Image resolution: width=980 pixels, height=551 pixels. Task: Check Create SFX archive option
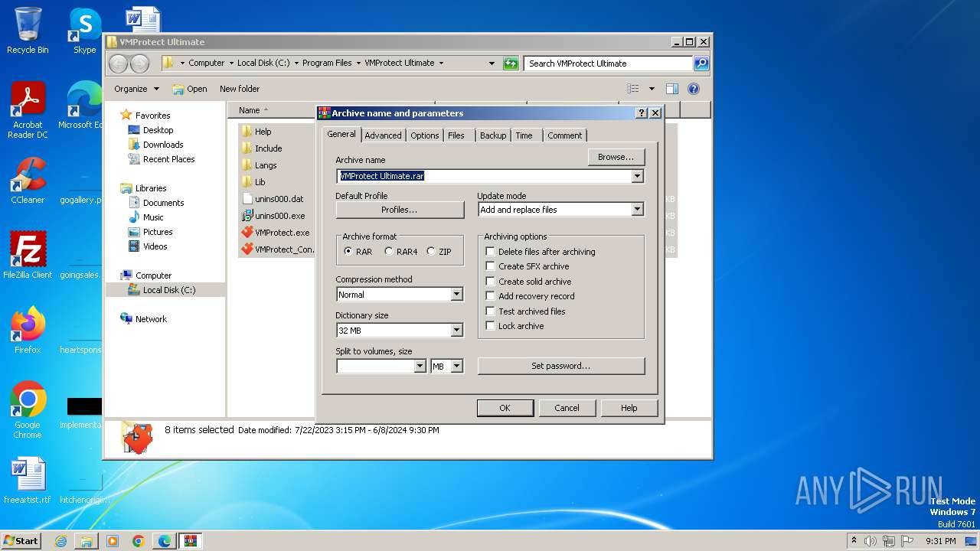tap(490, 266)
